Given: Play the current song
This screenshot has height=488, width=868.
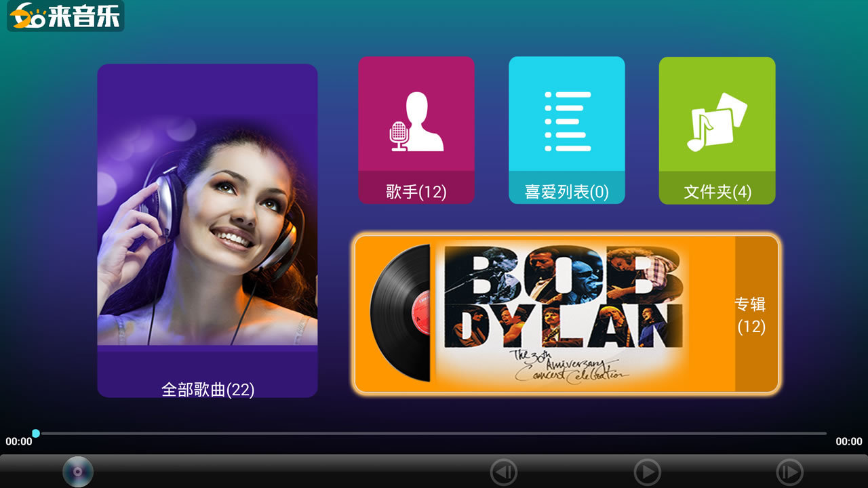Looking at the screenshot, I should tap(647, 472).
